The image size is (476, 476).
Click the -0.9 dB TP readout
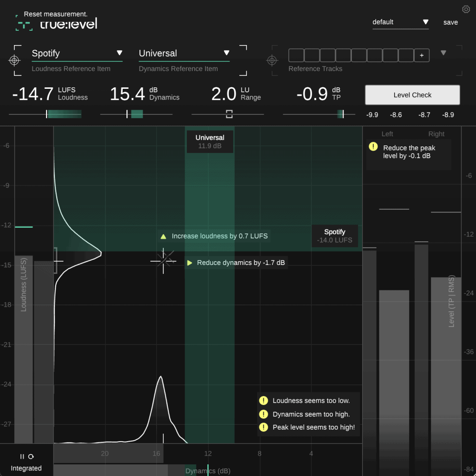point(319,94)
